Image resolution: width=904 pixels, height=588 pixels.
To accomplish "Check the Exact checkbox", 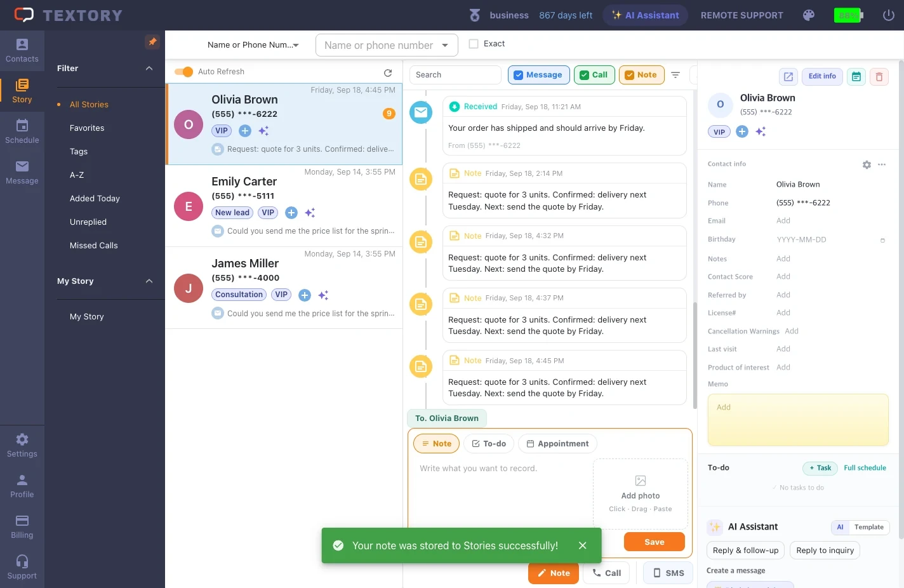I will pos(474,44).
